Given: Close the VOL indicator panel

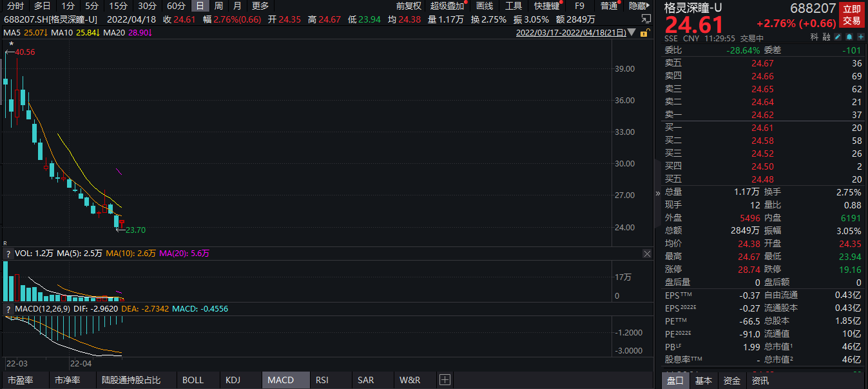Looking at the screenshot, I should pyautogui.click(x=647, y=254).
